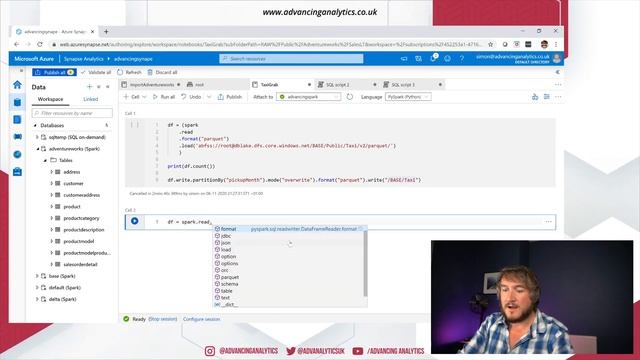This screenshot has width=640, height=360.
Task: Run Cell 2 with the play button
Action: [x=134, y=221]
